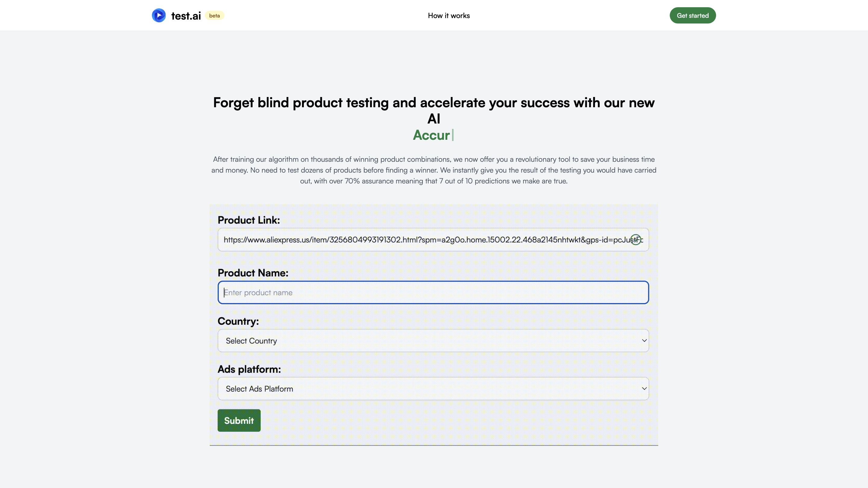Click the "test.ai" brand name link
The height and width of the screenshot is (488, 868).
[x=186, y=15]
